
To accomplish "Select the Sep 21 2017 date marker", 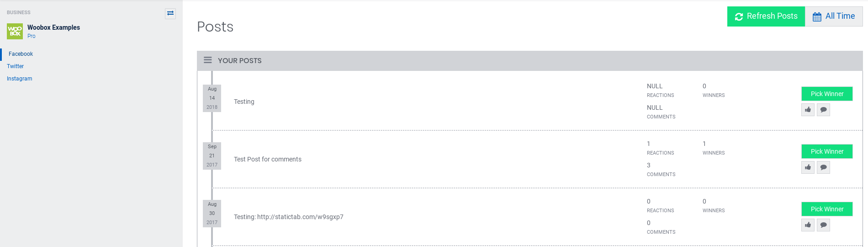I will (x=212, y=156).
